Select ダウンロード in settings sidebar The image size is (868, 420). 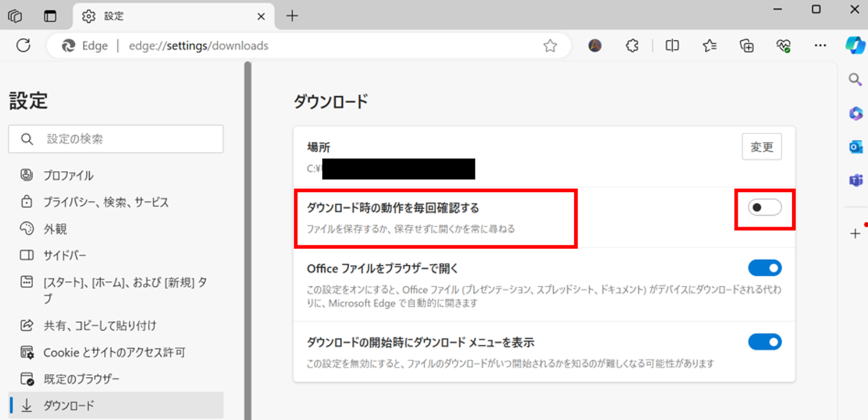[x=116, y=405]
